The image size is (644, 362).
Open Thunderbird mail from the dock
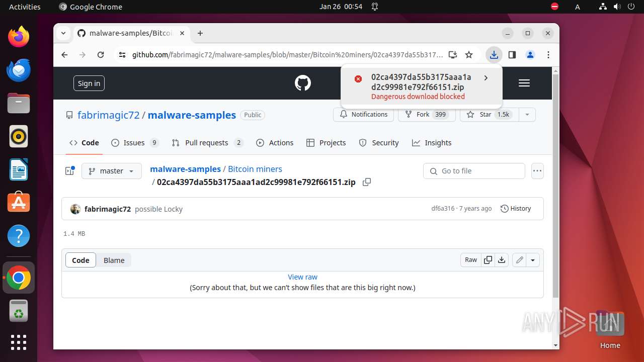click(19, 70)
